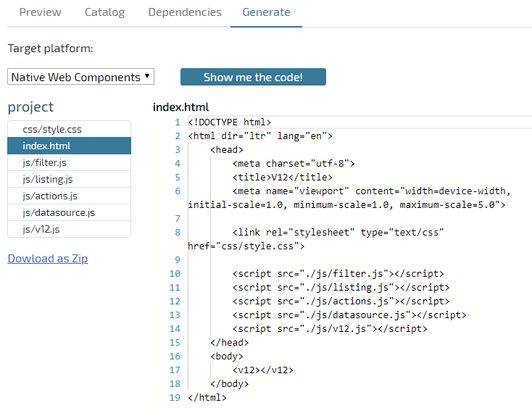
Task: Place cursor on the title V12 line
Action: [283, 178]
